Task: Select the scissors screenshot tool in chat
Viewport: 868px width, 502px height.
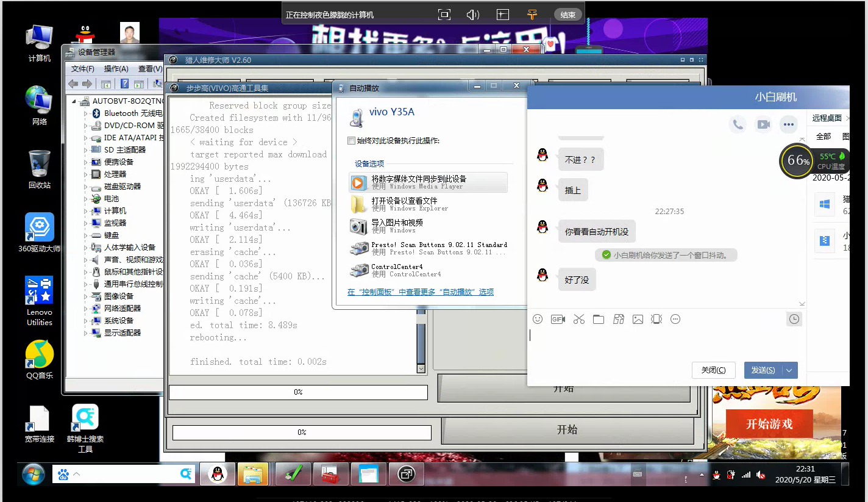Action: [x=579, y=319]
